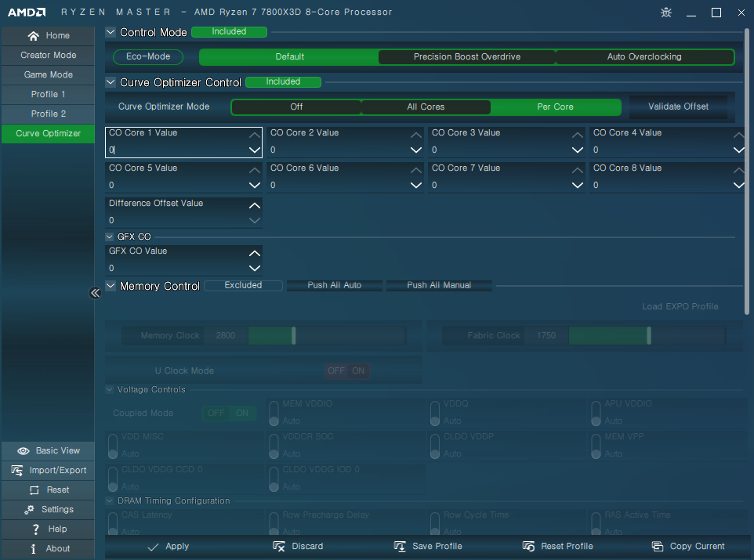754x560 pixels.
Task: Toggle VDDQ Auto switch
Action: [x=435, y=414]
